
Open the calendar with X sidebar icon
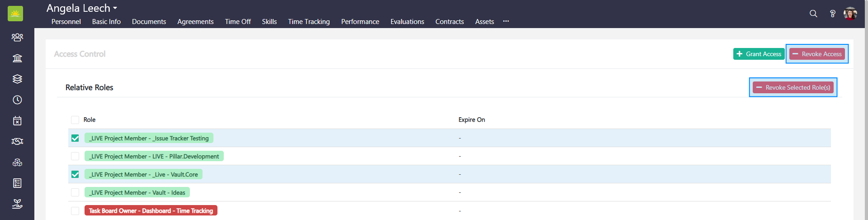(17, 120)
